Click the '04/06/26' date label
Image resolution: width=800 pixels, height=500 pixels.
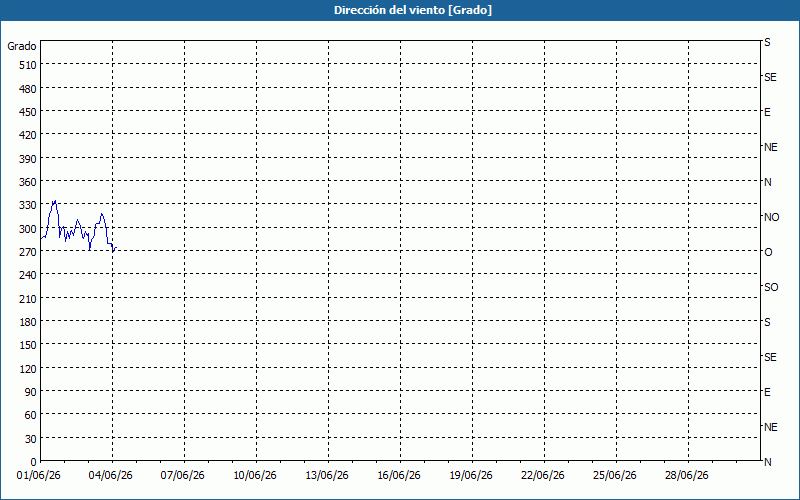tap(111, 476)
